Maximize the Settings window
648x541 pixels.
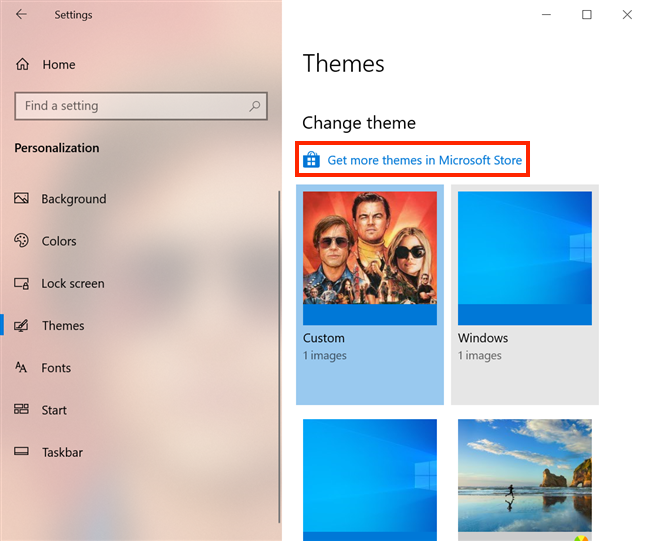point(586,14)
